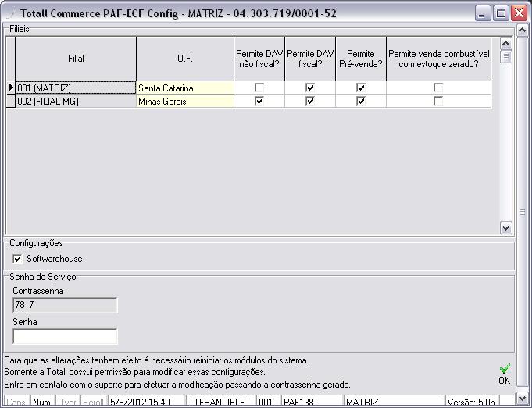
Task: Click the Versão 5.0h status bar entry
Action: (x=471, y=402)
